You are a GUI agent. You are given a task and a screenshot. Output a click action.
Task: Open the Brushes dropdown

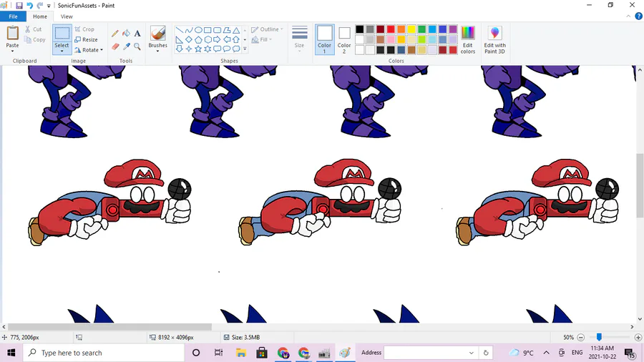157,52
